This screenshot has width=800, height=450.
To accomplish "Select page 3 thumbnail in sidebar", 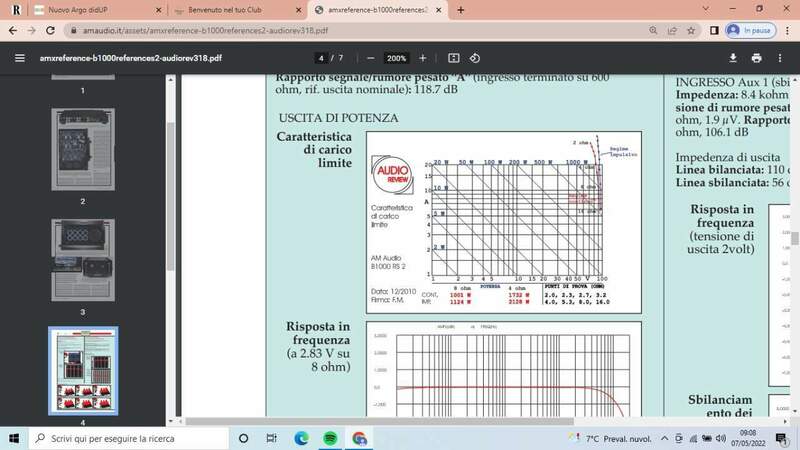I will (82, 260).
